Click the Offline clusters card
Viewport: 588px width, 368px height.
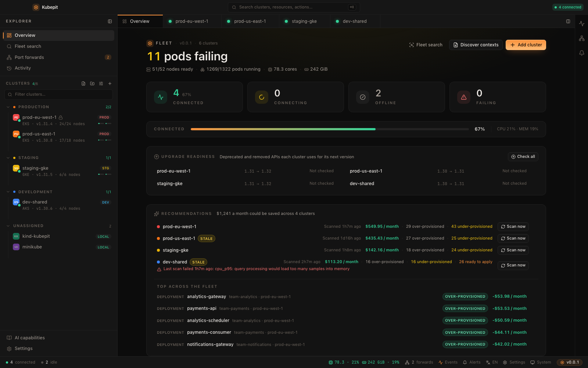click(397, 97)
